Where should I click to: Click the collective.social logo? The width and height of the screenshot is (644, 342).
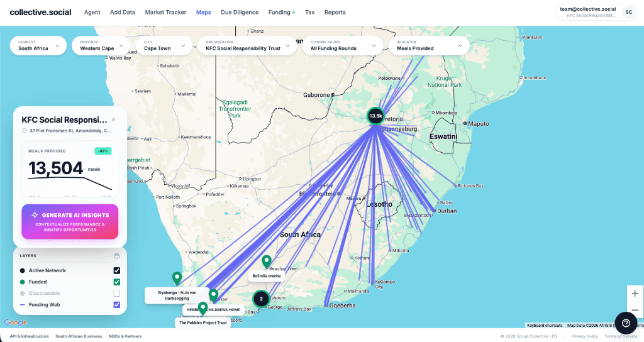40,13
